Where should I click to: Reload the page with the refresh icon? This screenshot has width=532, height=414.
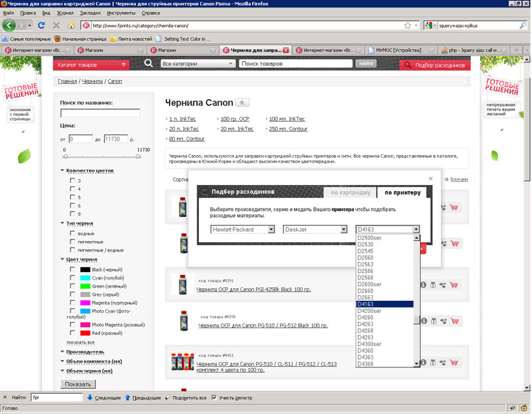tap(41, 25)
